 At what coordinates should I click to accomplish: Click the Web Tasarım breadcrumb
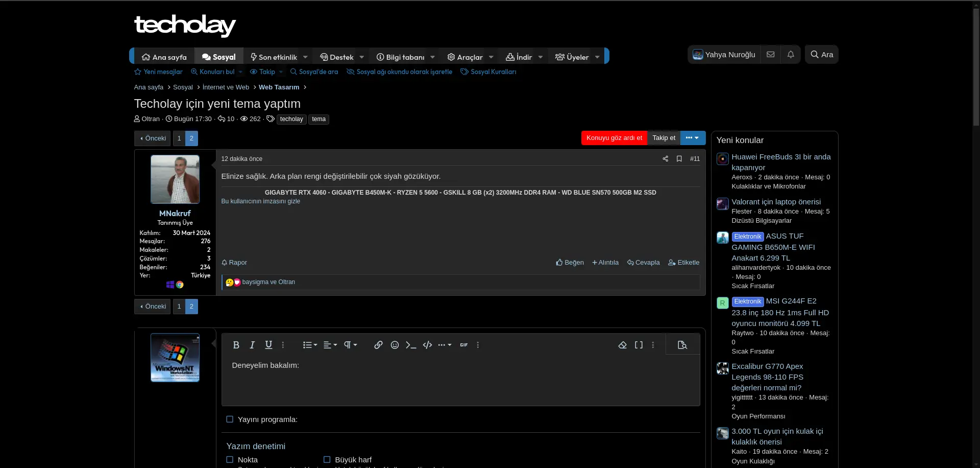click(279, 87)
